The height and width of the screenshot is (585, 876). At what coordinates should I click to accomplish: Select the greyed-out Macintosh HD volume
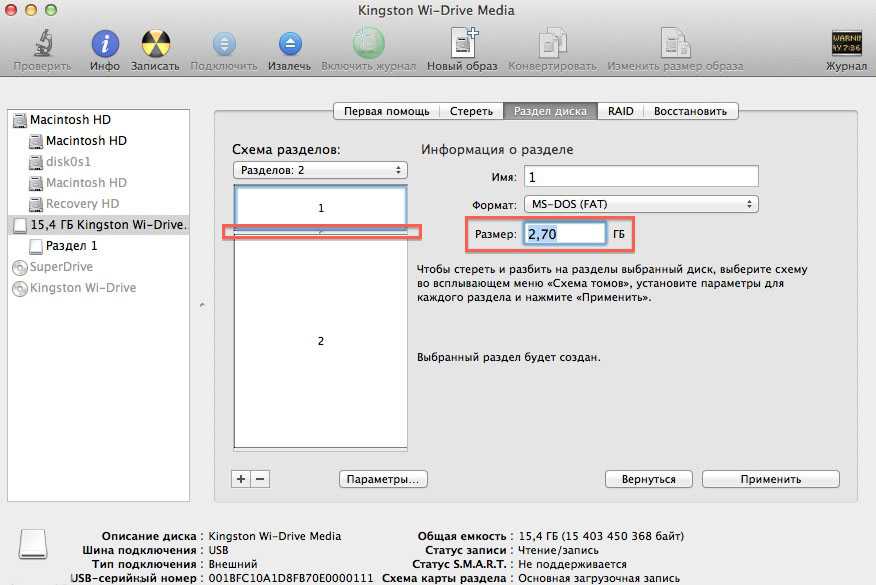[86, 183]
